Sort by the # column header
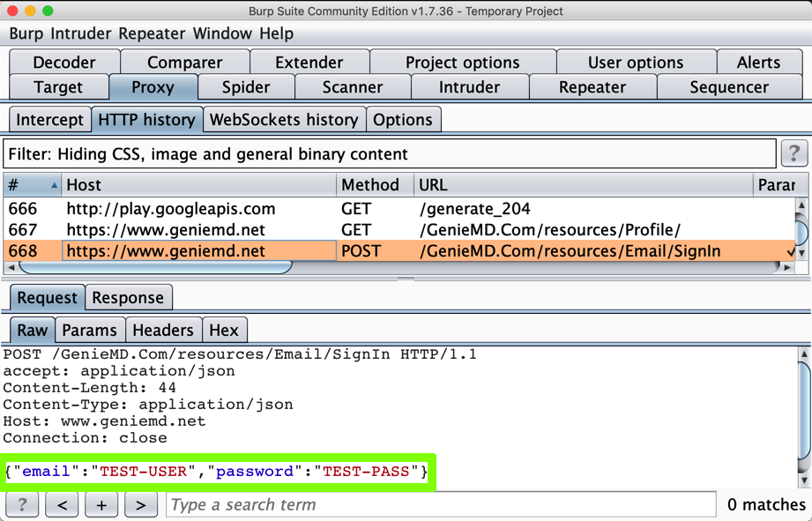 pyautogui.click(x=32, y=185)
